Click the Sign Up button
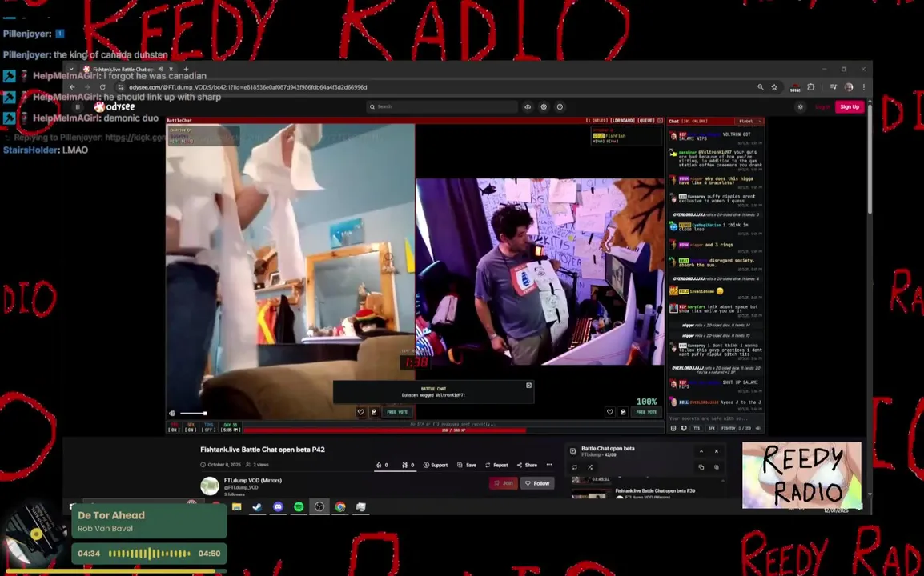Screen dimensions: 924x576 [850, 106]
